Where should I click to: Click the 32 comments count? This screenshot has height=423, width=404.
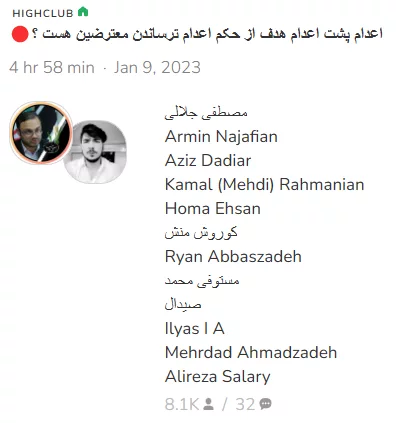[245, 404]
